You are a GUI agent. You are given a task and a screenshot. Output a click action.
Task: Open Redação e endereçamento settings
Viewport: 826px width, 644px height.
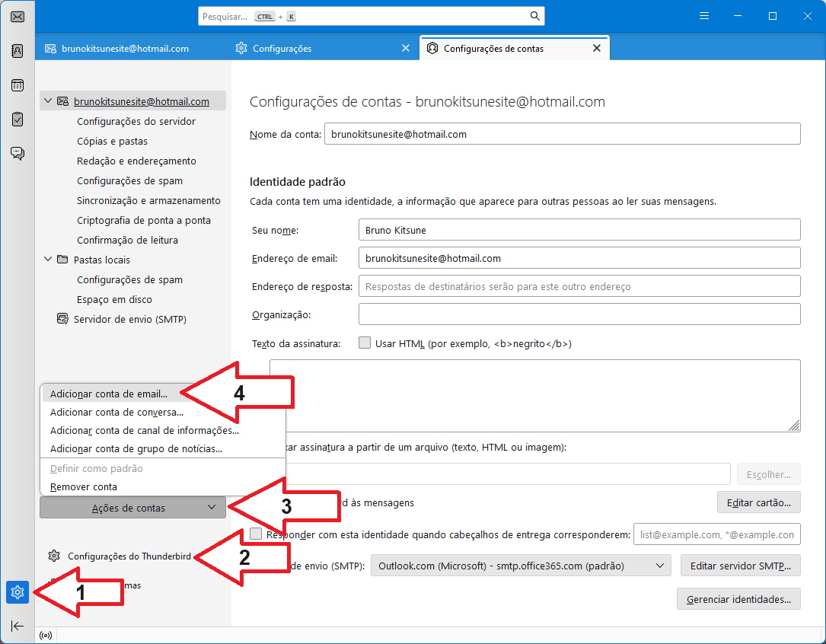click(x=136, y=161)
